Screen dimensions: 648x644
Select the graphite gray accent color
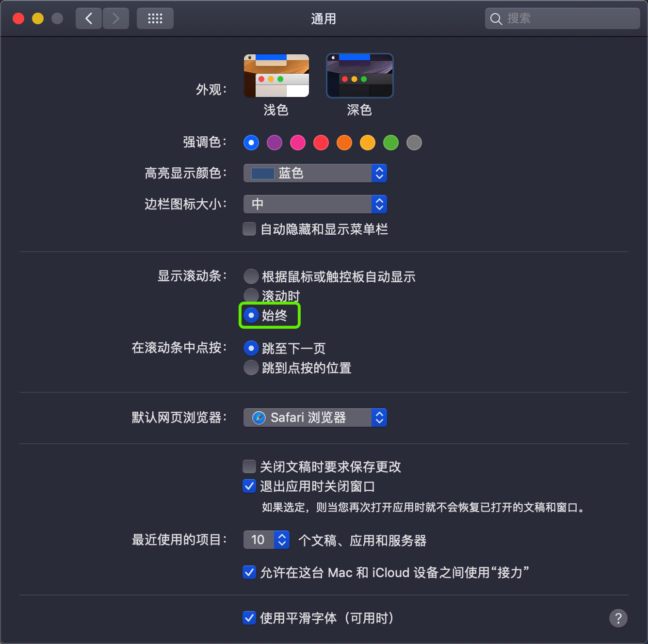(x=414, y=143)
